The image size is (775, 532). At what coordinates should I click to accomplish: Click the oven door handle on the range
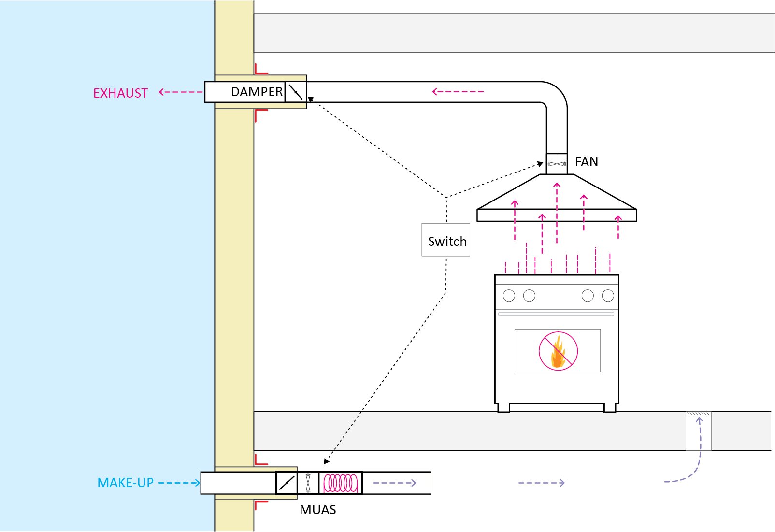[557, 315]
